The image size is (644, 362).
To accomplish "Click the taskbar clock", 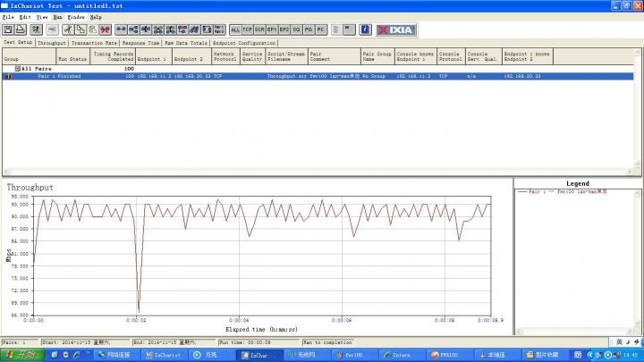I will click(x=630, y=355).
